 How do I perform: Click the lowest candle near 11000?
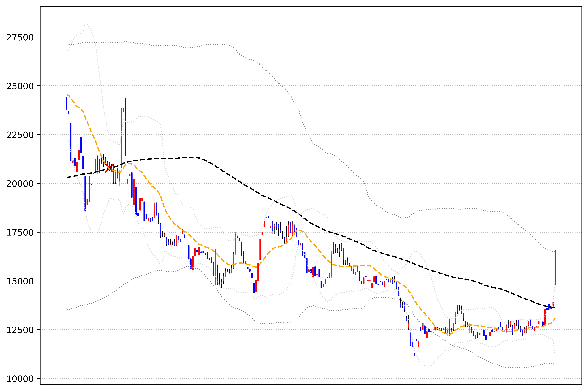pos(415,355)
